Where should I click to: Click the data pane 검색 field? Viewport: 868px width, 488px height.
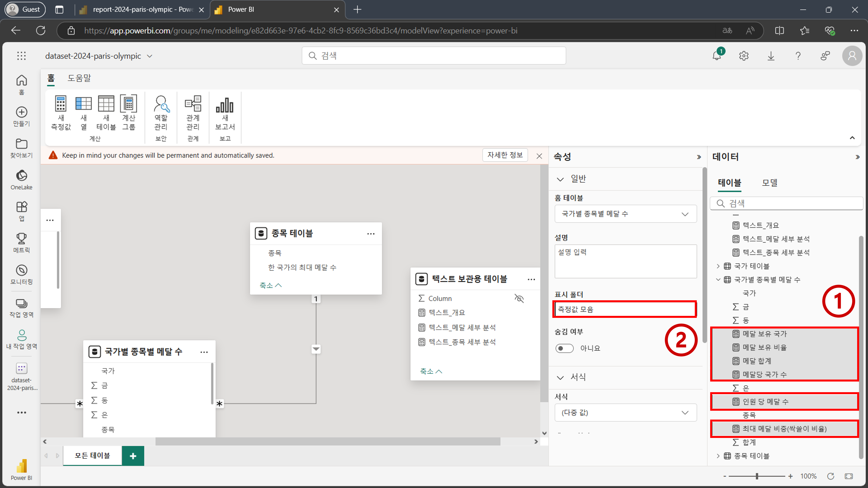pos(787,203)
